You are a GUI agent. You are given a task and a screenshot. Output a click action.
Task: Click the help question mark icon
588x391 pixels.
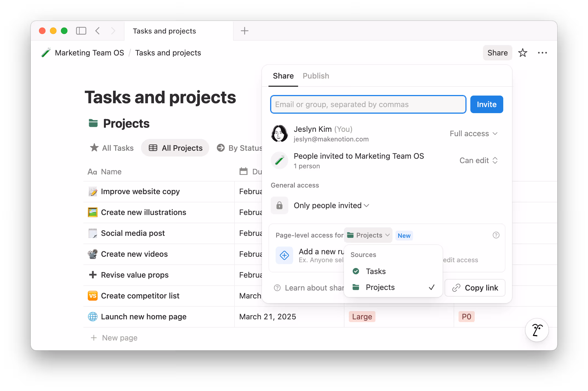click(x=496, y=235)
